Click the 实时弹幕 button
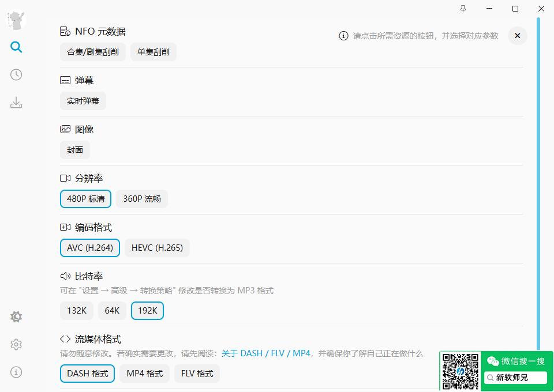The width and height of the screenshot is (554, 392). (x=83, y=101)
